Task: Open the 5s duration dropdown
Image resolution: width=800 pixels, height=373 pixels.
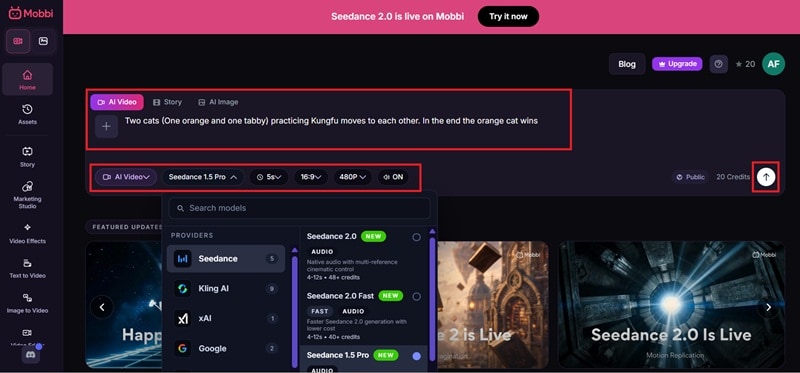Action: tap(269, 177)
